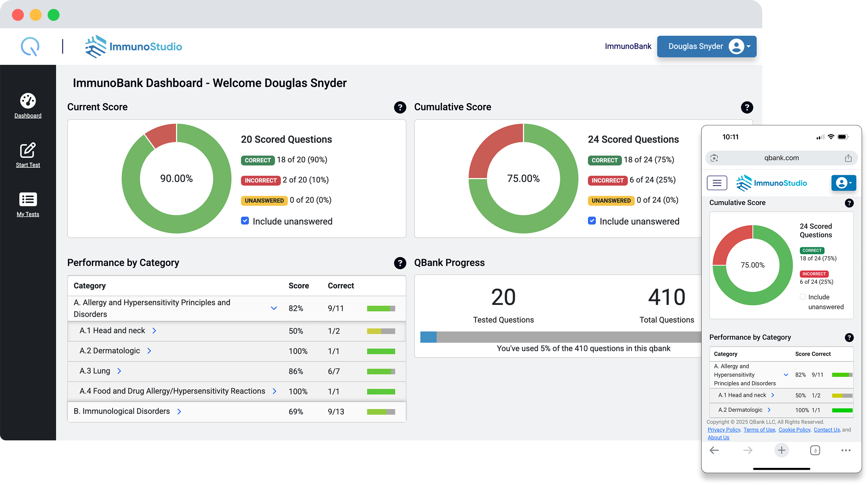Screen dimensions: 868x485
Task: Toggle Include unanswered under desktop Cumulative Score
Action: click(x=592, y=221)
